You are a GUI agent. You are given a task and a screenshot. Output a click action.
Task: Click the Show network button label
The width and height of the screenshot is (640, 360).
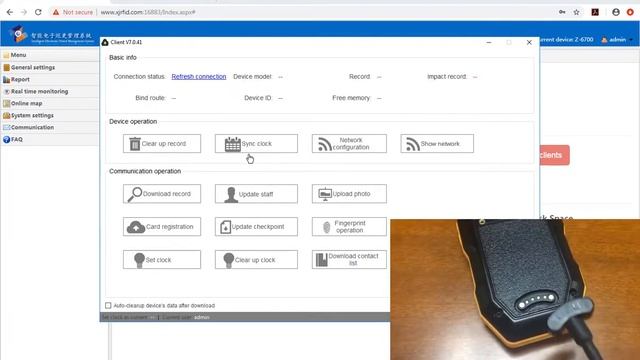tap(440, 144)
